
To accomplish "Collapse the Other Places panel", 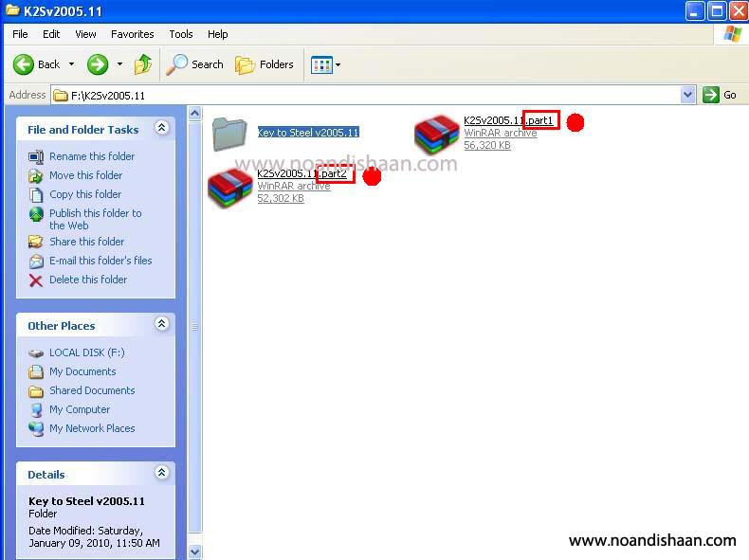I will (161, 324).
